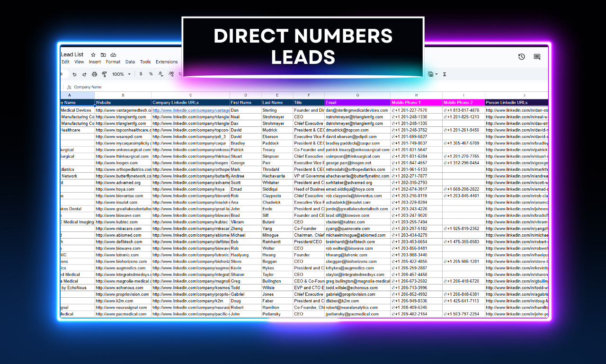Click the Website header cell
Screen dimensions: 606x364
click(x=123, y=102)
